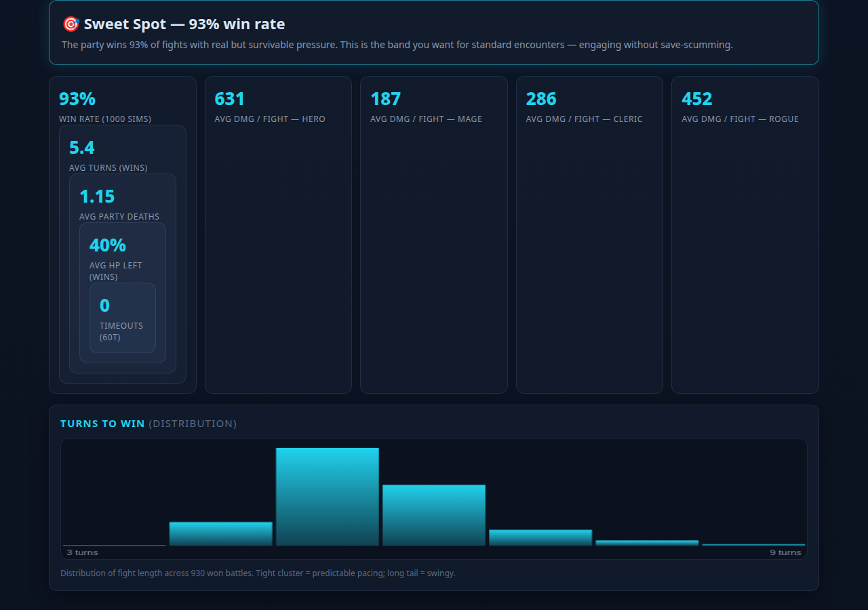Click the 40% HP left value
Screen dimensions: 868x610
coord(108,245)
